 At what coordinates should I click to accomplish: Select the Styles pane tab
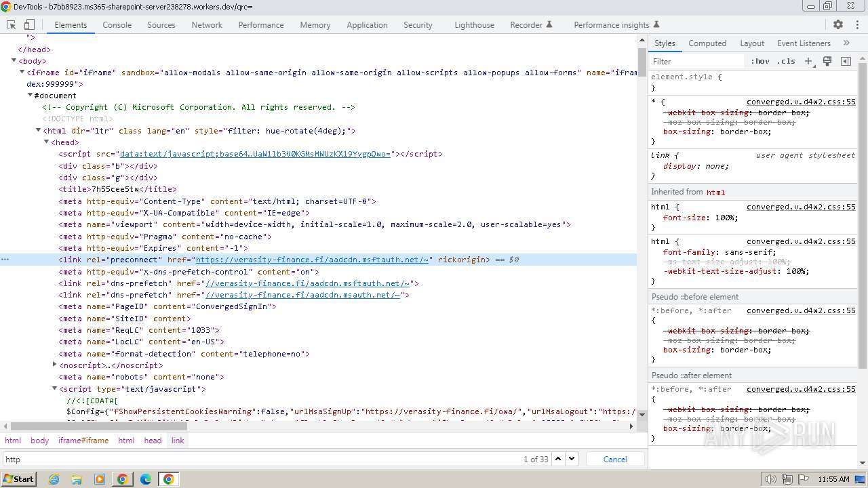pos(665,43)
